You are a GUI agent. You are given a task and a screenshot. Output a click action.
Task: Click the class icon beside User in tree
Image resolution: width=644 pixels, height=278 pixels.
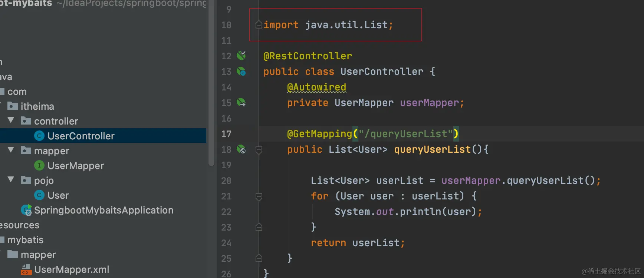(39, 195)
